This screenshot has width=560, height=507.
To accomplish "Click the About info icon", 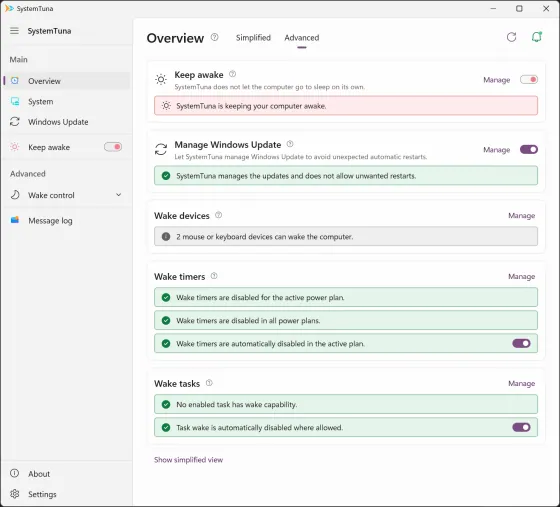I will click(14, 473).
